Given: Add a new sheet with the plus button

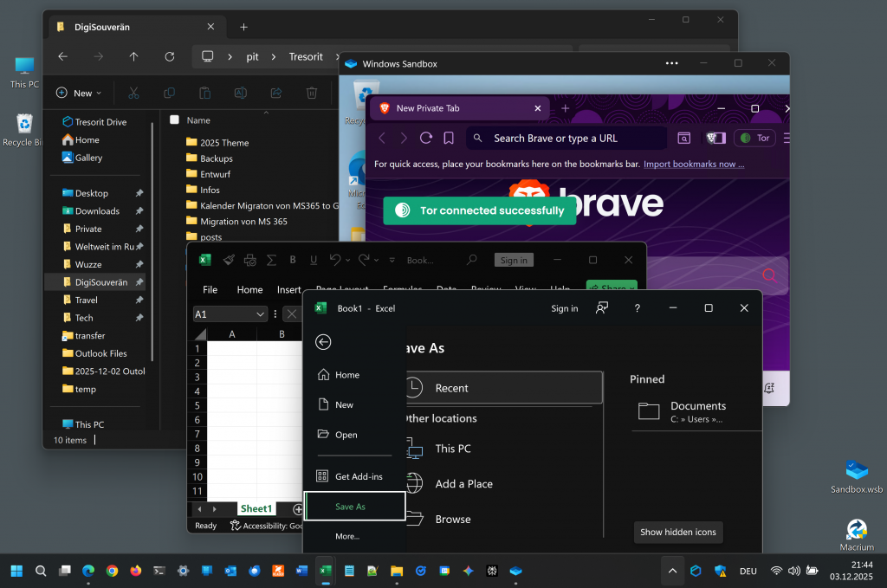Looking at the screenshot, I should pos(297,509).
